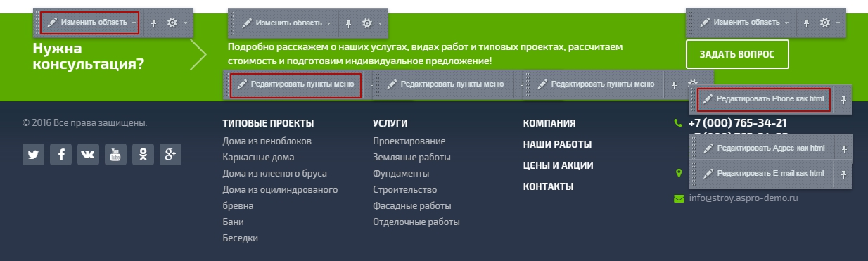Click 'Нужна консультация?' heading text
Image resolution: width=868 pixels, height=261 pixels.
coord(89,56)
